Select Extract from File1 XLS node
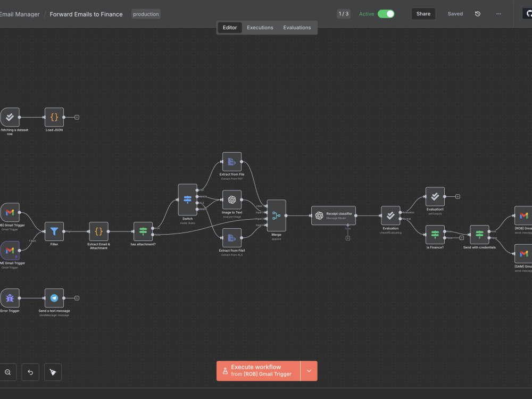 tap(232, 238)
